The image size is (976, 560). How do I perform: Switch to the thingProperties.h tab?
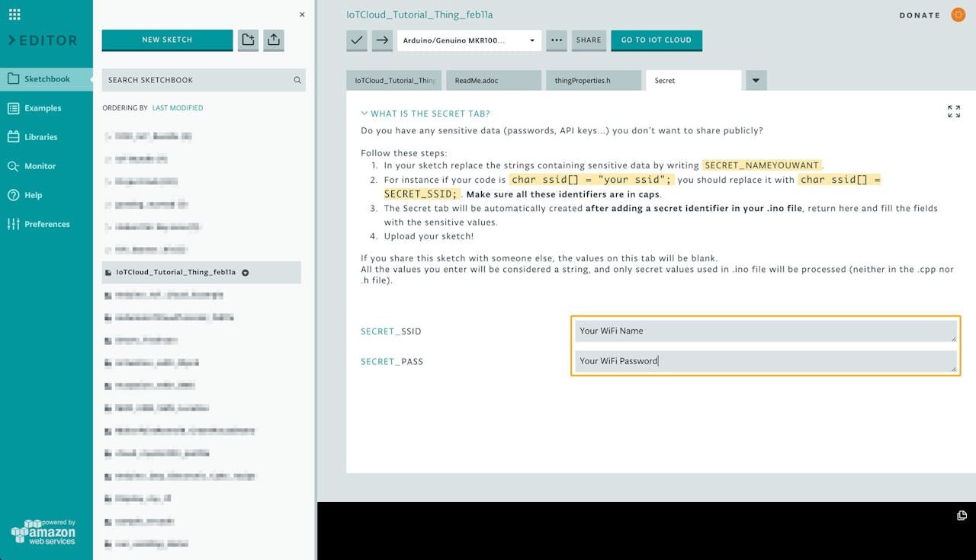[x=594, y=80]
